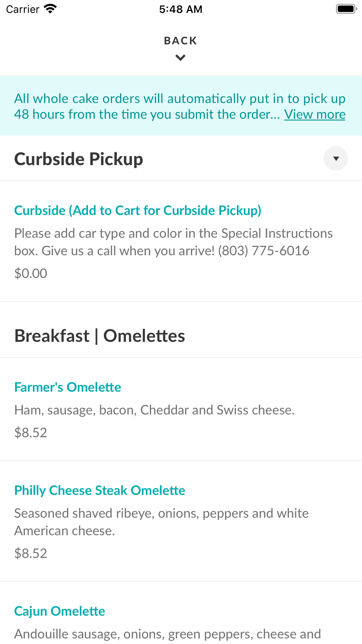Open the View more link in banner

[x=315, y=114]
